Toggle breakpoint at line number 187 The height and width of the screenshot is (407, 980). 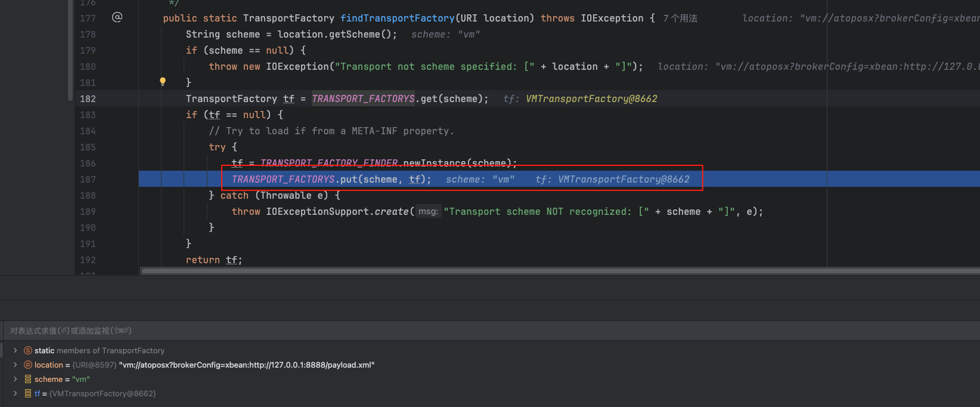[88, 179]
